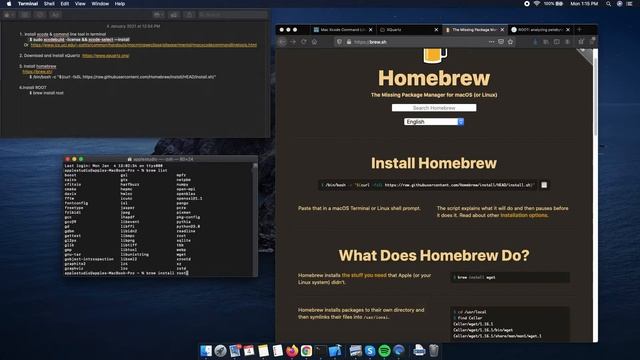Click the Terminal command prompt line

coord(127,273)
